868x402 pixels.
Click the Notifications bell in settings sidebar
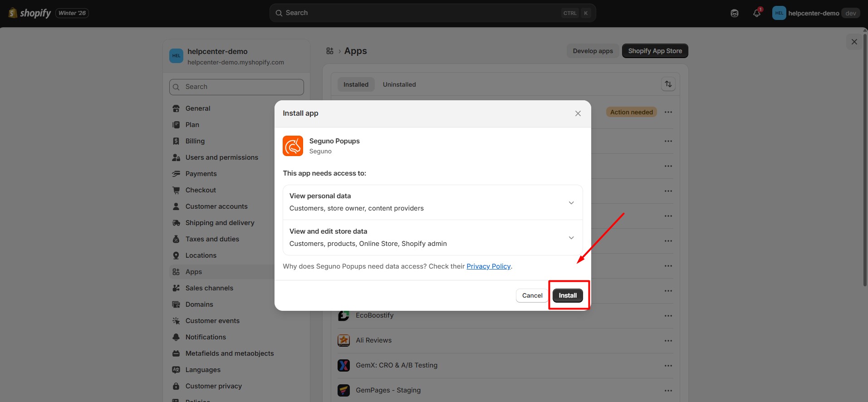176,337
